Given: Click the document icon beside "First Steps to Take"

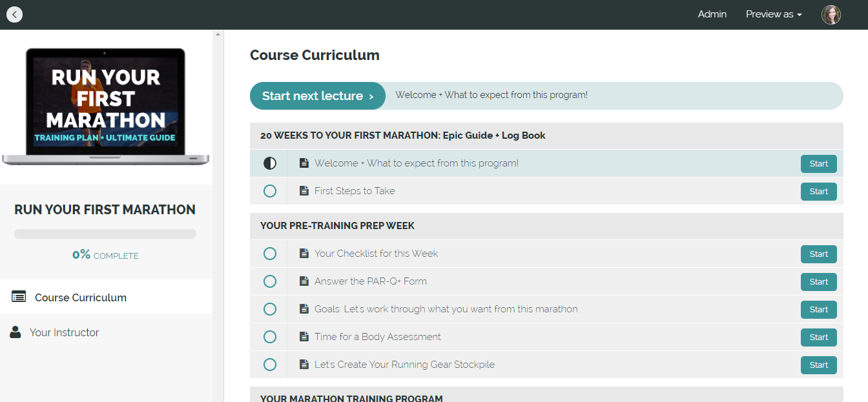Looking at the screenshot, I should coord(304,190).
